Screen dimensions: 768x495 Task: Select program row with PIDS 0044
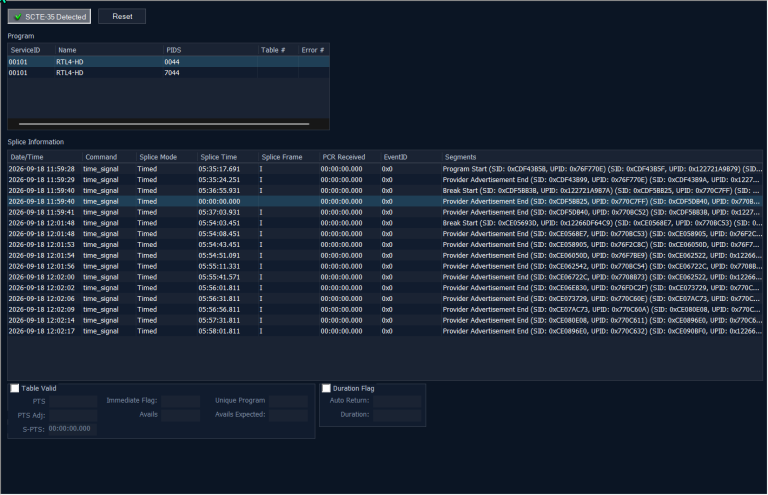pos(168,62)
